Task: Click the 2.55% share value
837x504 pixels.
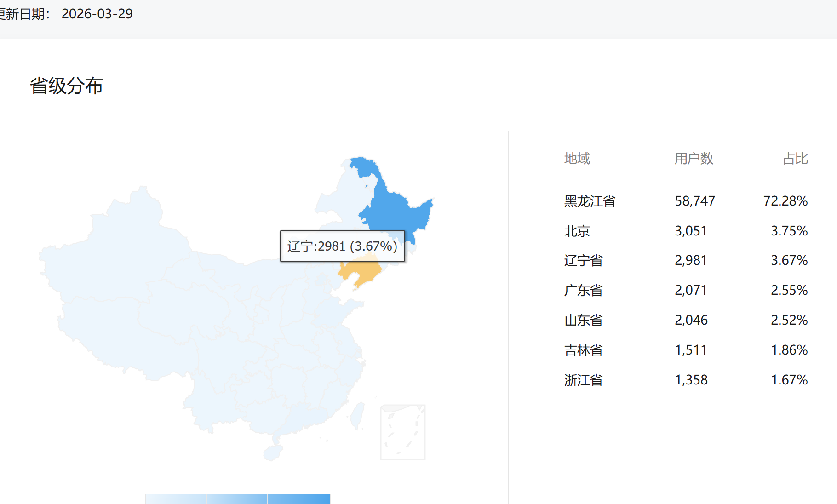Action: [789, 290]
